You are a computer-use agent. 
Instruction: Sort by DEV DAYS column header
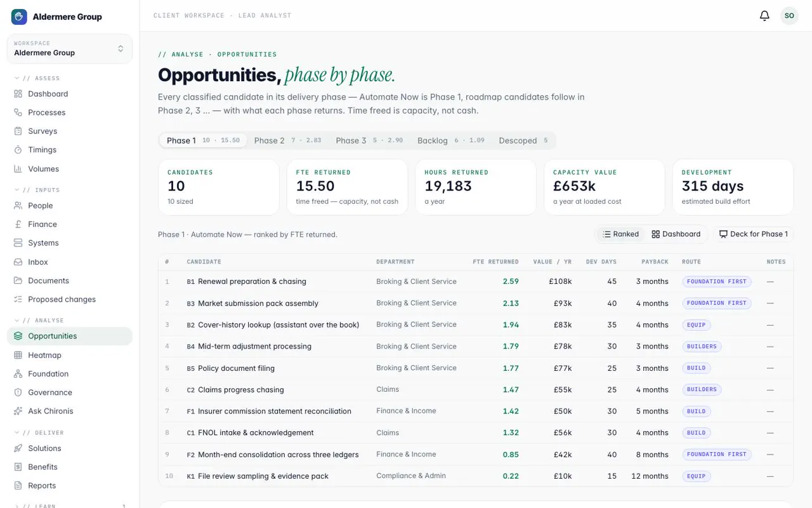click(601, 262)
